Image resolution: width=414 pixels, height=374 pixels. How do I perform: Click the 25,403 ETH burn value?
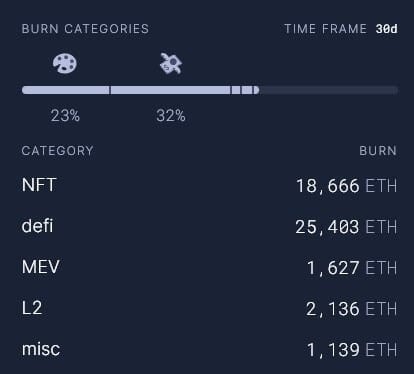346,227
